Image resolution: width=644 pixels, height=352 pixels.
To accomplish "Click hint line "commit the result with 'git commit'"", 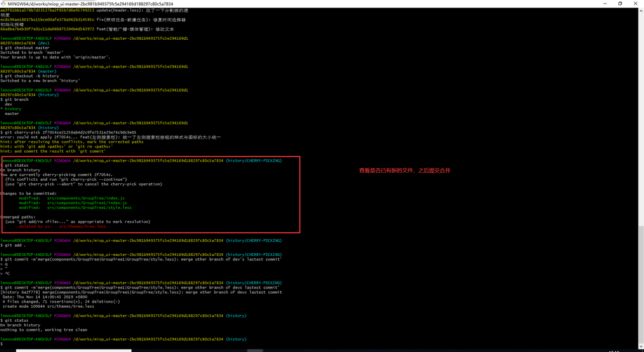I will coord(53,151).
